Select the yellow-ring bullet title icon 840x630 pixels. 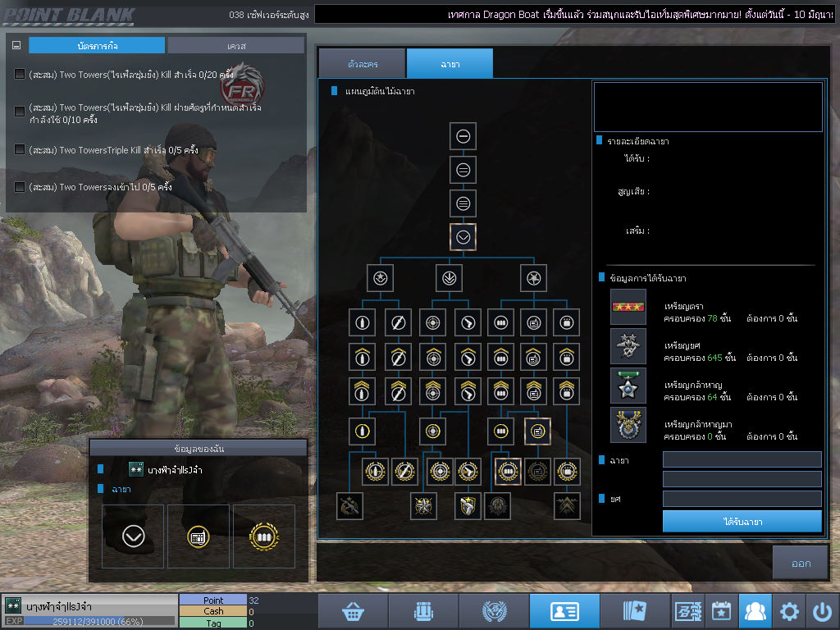(362, 431)
